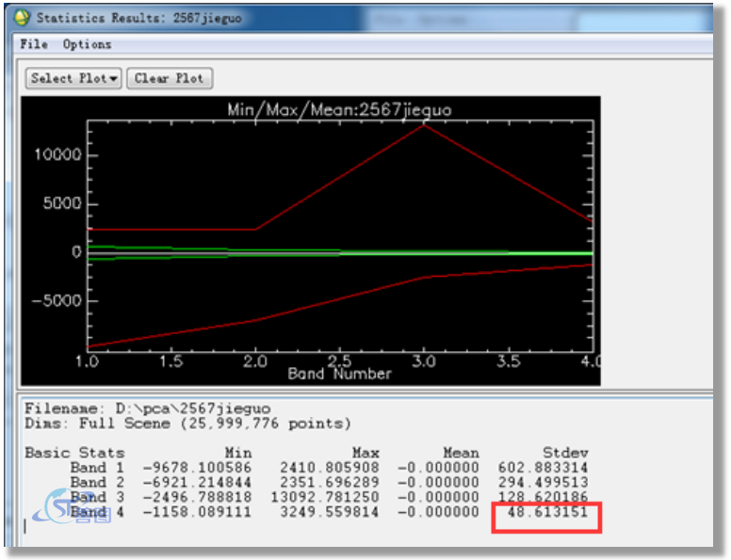
Task: Click the Basic Stats header
Action: click(74, 453)
